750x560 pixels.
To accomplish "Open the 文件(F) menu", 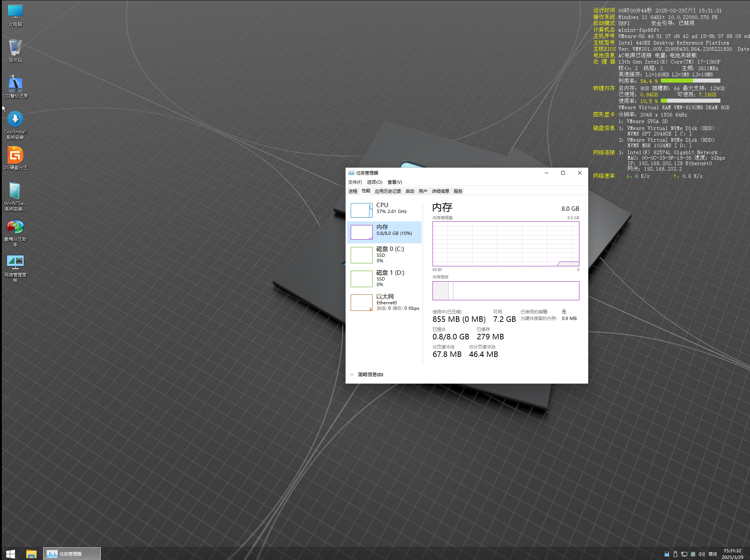I will click(355, 182).
